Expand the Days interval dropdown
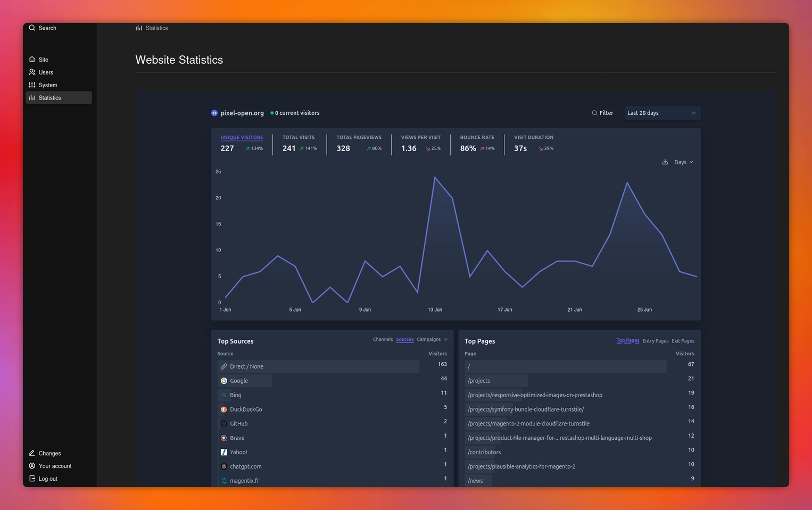 pos(683,162)
